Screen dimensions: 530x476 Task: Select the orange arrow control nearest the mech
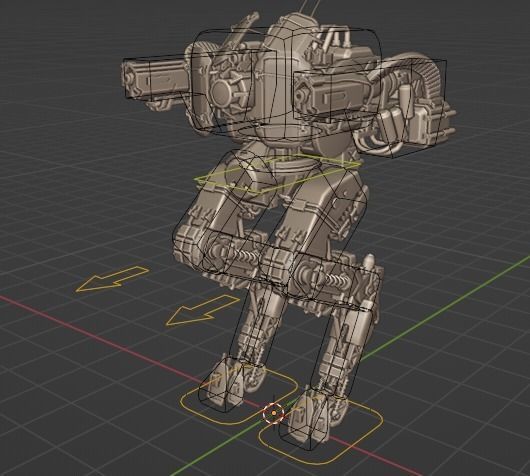[x=203, y=310]
